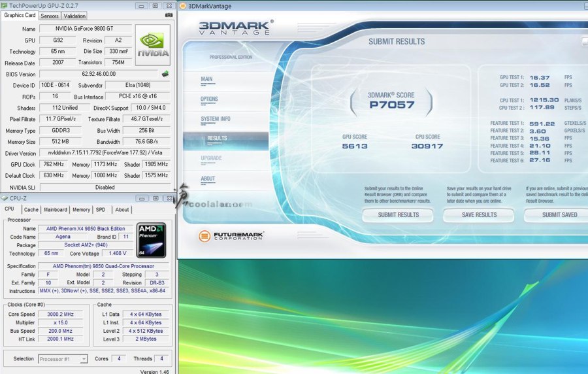Click the 3DMark Vantage title bar icon

tap(183, 6)
